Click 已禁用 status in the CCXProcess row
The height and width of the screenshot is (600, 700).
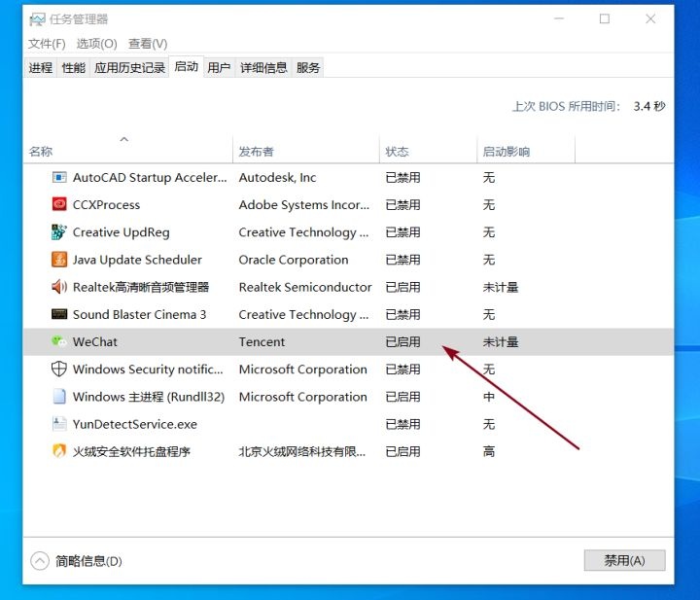pyautogui.click(x=403, y=205)
